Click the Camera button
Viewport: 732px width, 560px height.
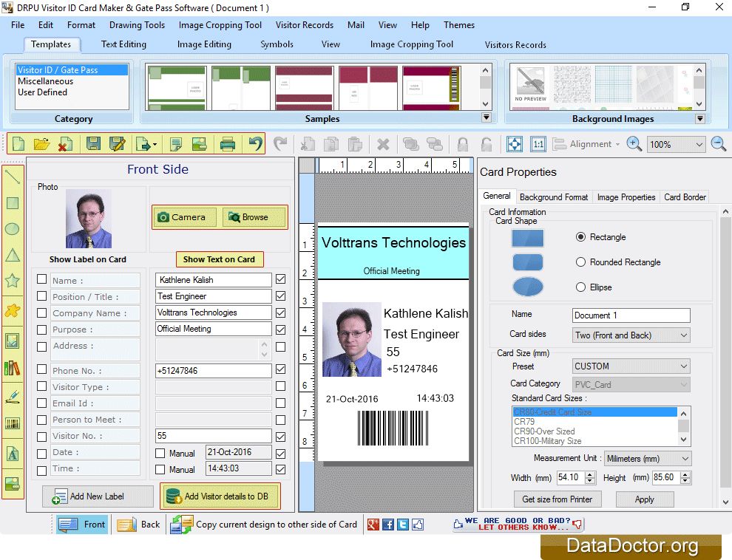coord(185,216)
